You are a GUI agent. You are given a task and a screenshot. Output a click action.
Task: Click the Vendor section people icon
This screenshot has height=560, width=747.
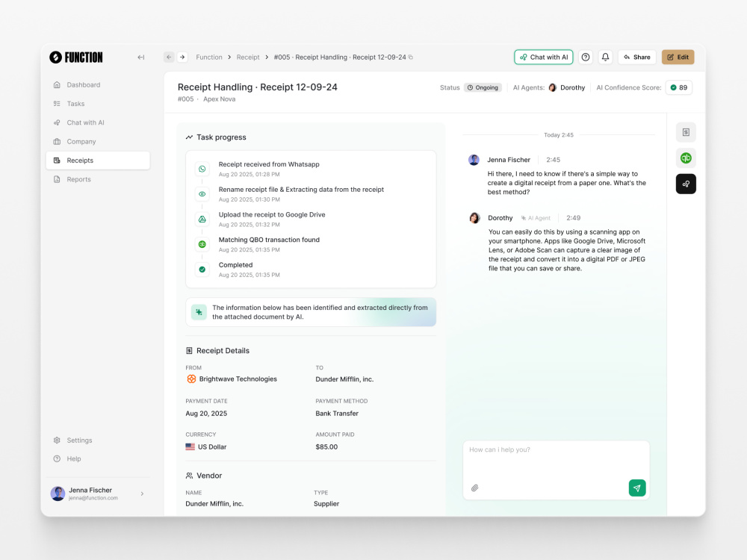click(x=189, y=476)
